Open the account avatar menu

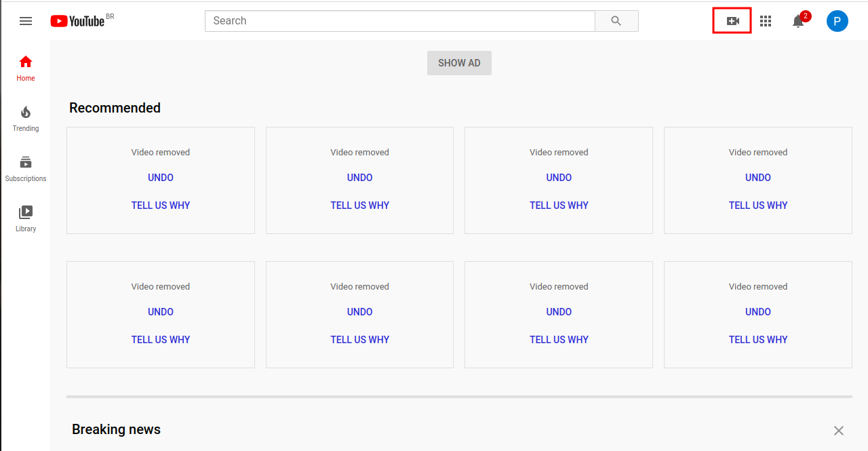click(837, 21)
